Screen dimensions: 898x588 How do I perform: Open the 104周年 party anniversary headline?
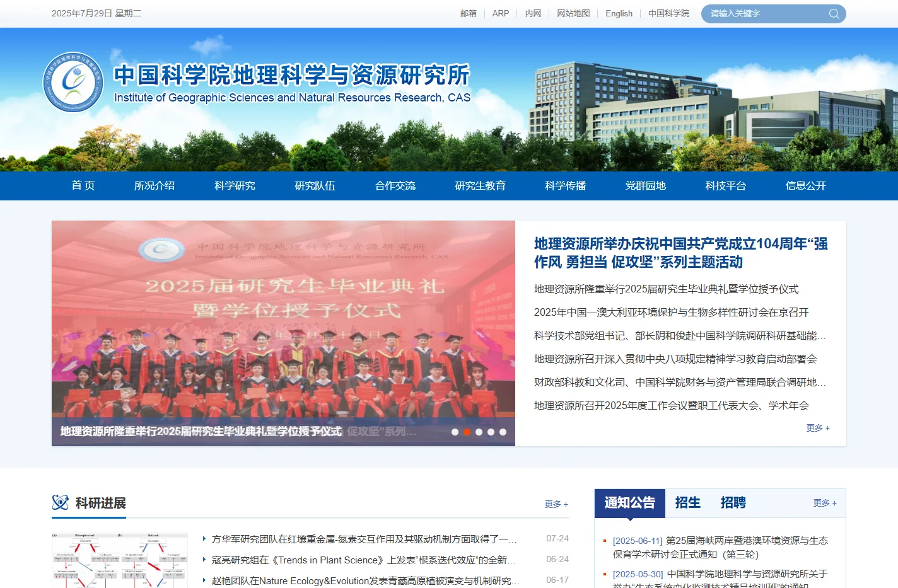(x=681, y=253)
